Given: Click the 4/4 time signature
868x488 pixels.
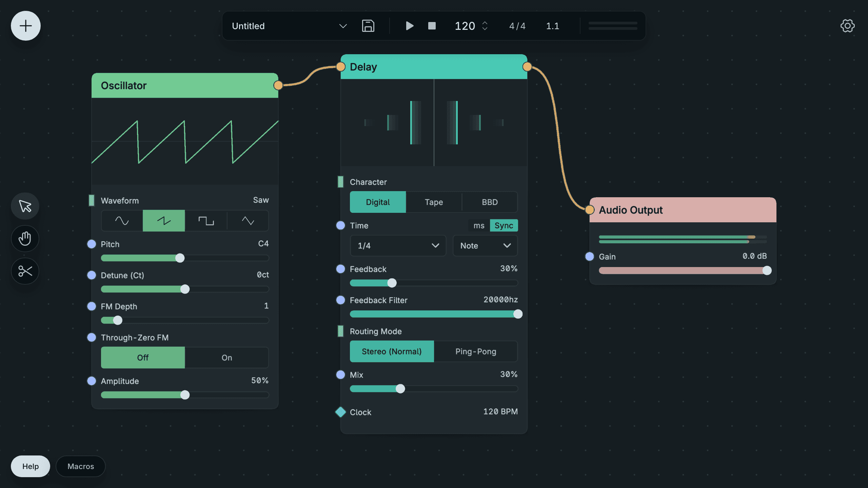Looking at the screenshot, I should (517, 26).
